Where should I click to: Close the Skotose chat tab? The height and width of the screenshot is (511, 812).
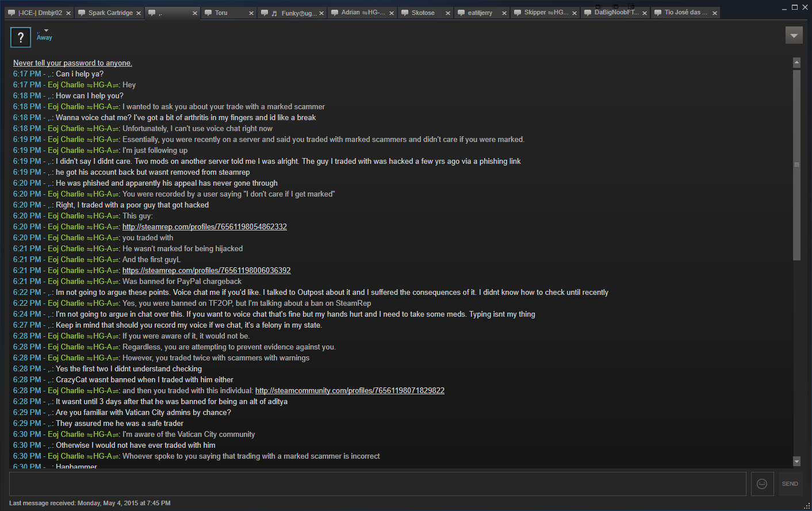[448, 13]
